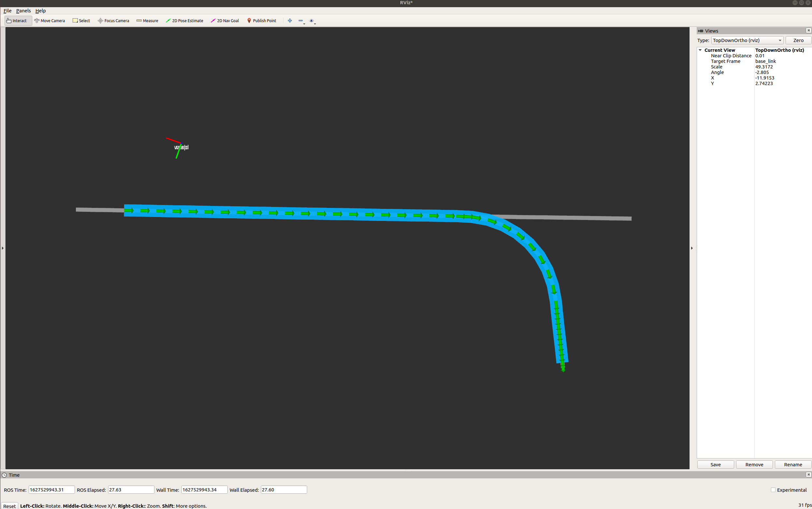Select the 2D Pose Estimate tool
Image resolution: width=812 pixels, height=509 pixels.
click(184, 21)
